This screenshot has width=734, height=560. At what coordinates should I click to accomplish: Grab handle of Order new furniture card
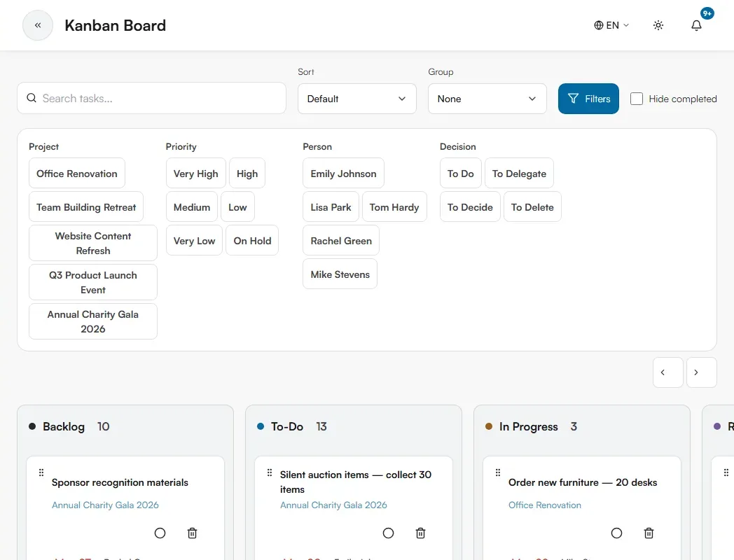tap(498, 472)
